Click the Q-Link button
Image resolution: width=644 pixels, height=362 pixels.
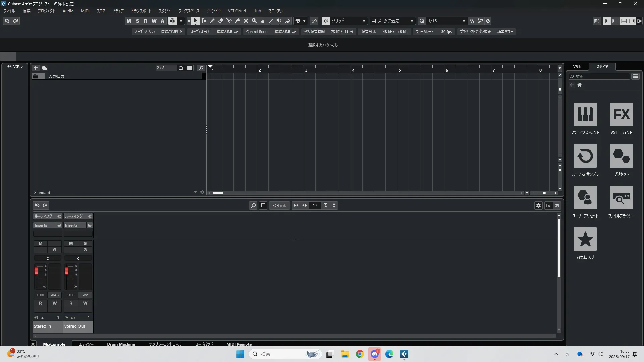click(279, 206)
